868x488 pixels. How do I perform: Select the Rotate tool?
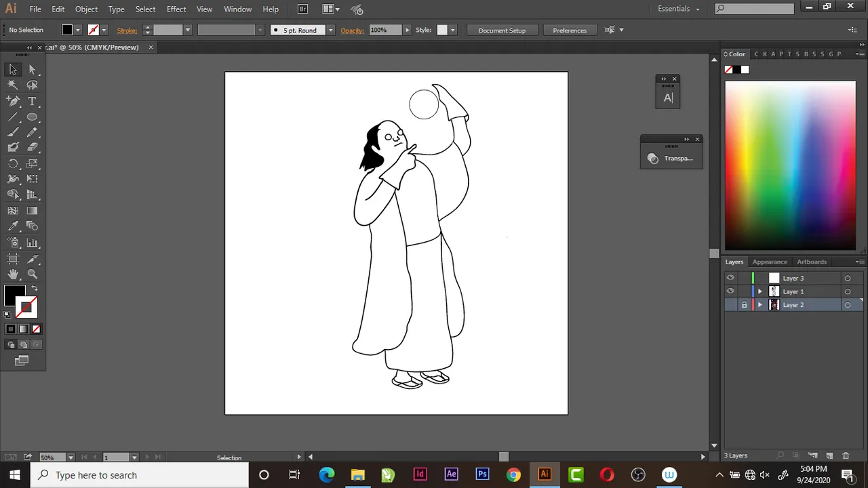[x=13, y=163]
